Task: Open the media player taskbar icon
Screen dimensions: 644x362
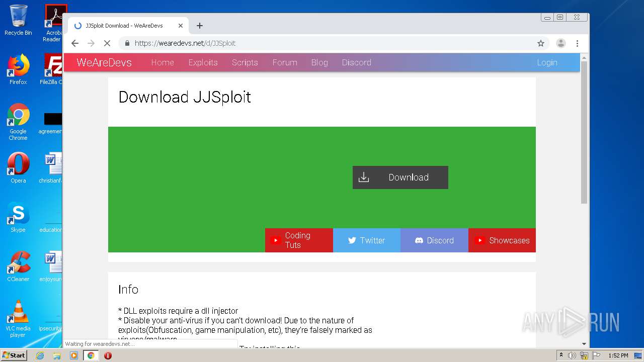Action: [x=74, y=355]
